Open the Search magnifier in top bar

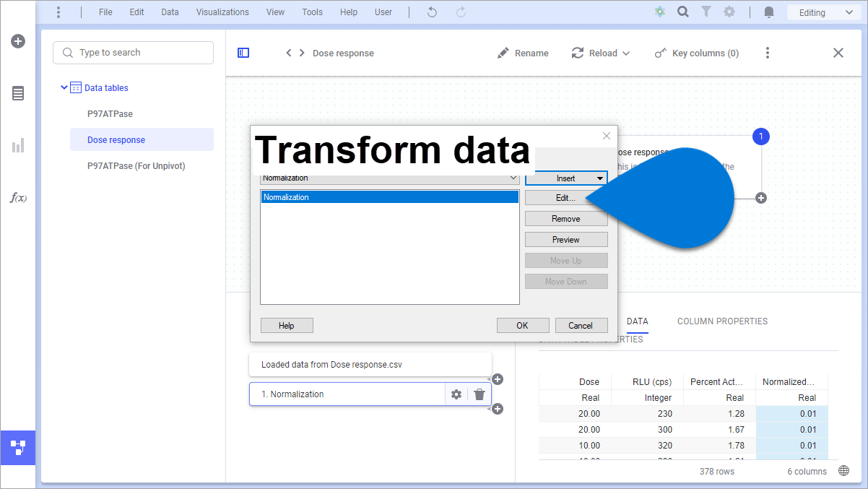click(682, 12)
